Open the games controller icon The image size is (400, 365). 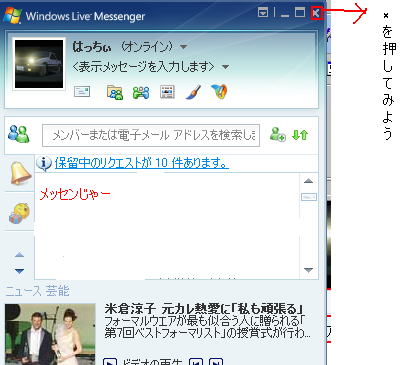click(x=141, y=92)
